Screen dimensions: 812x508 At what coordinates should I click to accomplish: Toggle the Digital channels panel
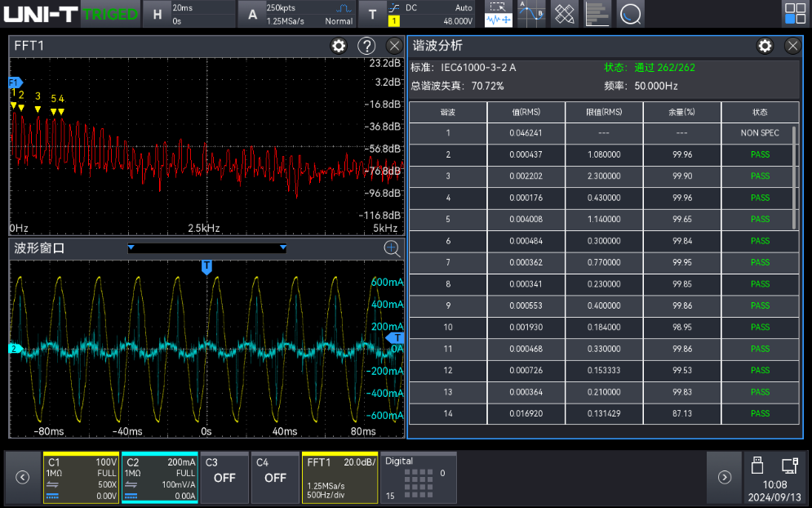pos(417,477)
